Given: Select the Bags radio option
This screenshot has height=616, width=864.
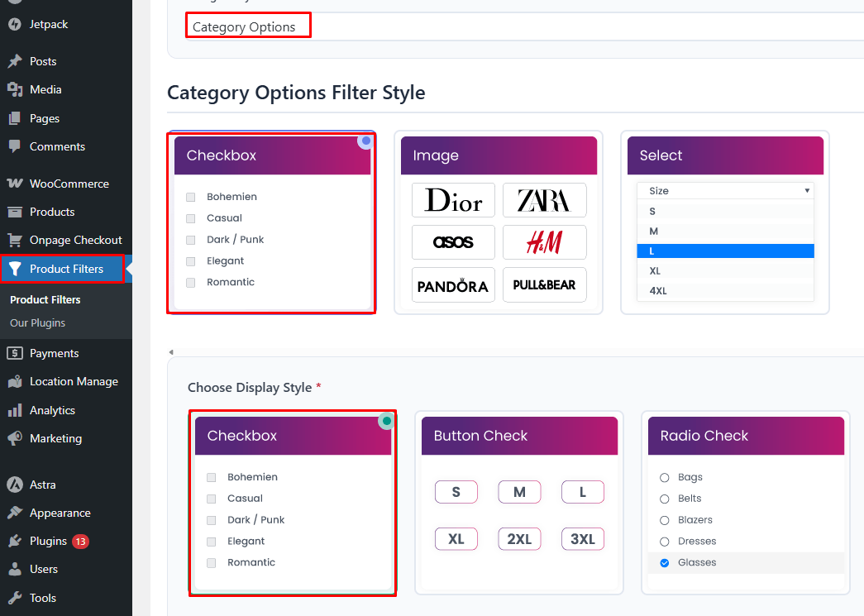Looking at the screenshot, I should click(665, 478).
